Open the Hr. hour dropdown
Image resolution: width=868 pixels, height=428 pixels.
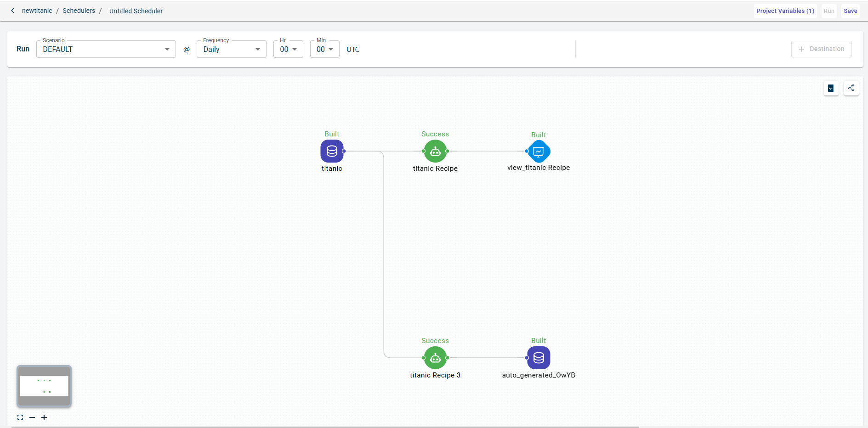click(x=288, y=49)
